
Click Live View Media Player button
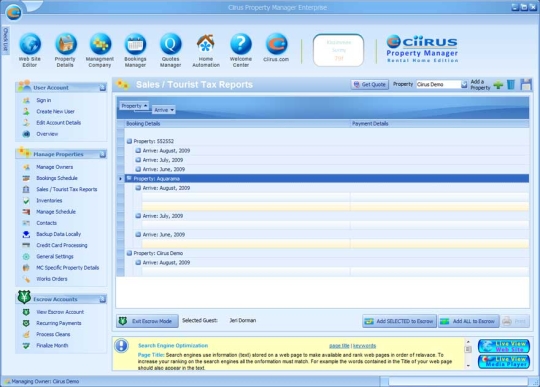pos(504,362)
